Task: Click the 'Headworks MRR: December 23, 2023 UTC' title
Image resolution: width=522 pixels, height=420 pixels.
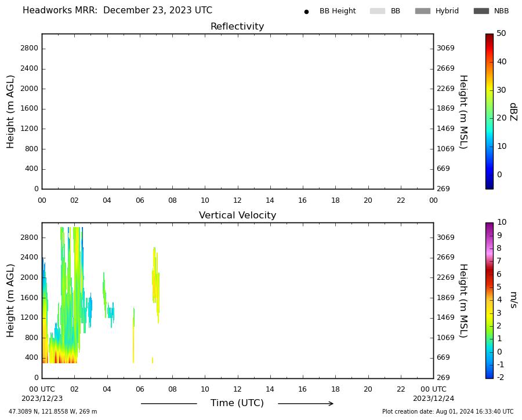Action: pos(117,10)
